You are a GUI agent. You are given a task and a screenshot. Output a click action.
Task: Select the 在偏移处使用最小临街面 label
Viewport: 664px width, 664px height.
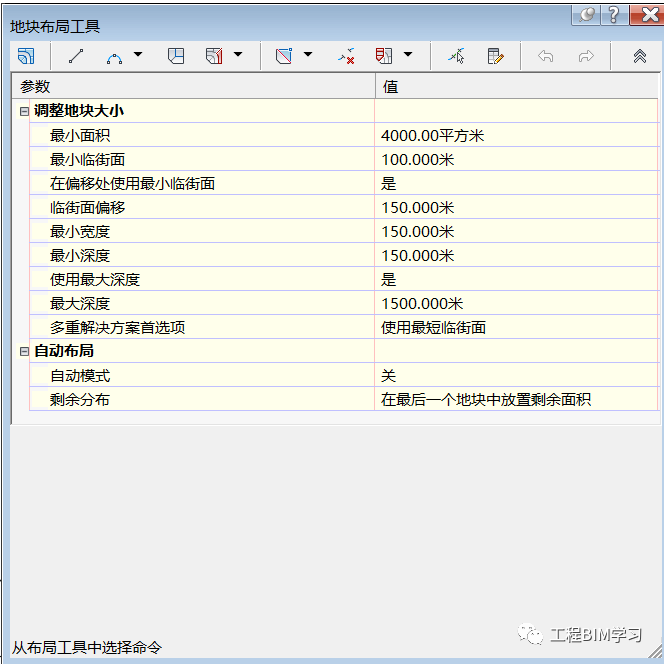pyautogui.click(x=132, y=183)
